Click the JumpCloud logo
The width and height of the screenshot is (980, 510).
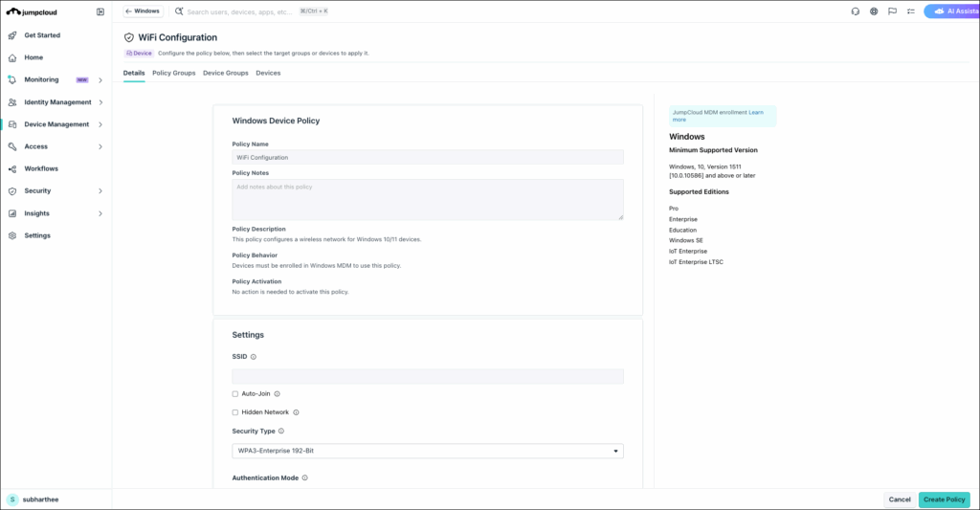coord(32,11)
